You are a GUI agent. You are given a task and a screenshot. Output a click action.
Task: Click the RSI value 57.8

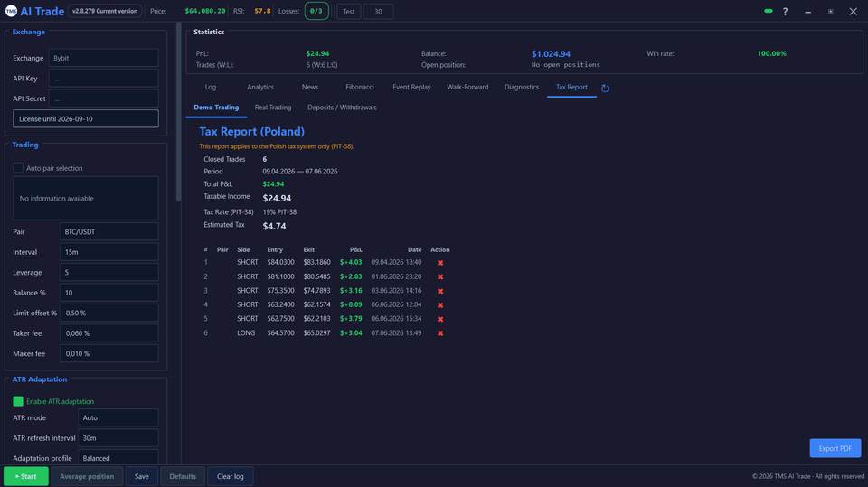coord(262,11)
